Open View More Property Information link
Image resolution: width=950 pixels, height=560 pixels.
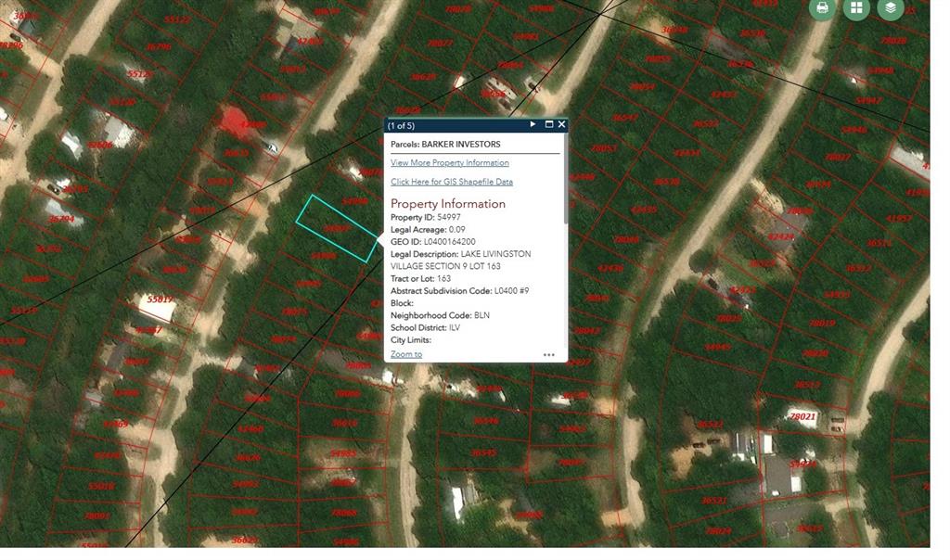click(449, 163)
